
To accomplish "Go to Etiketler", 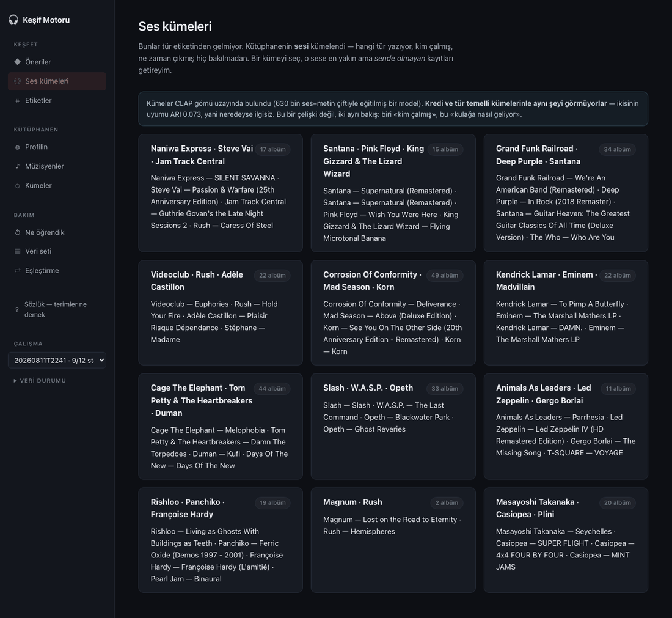I will tap(57, 100).
